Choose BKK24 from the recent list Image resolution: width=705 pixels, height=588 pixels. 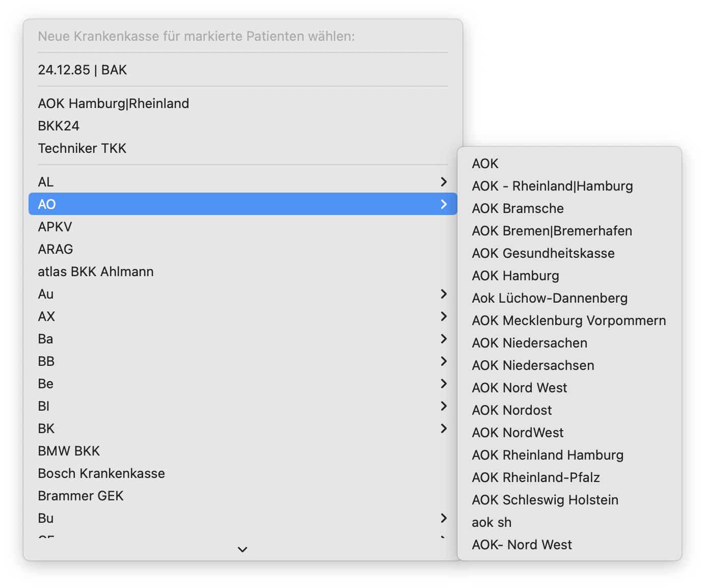click(59, 126)
